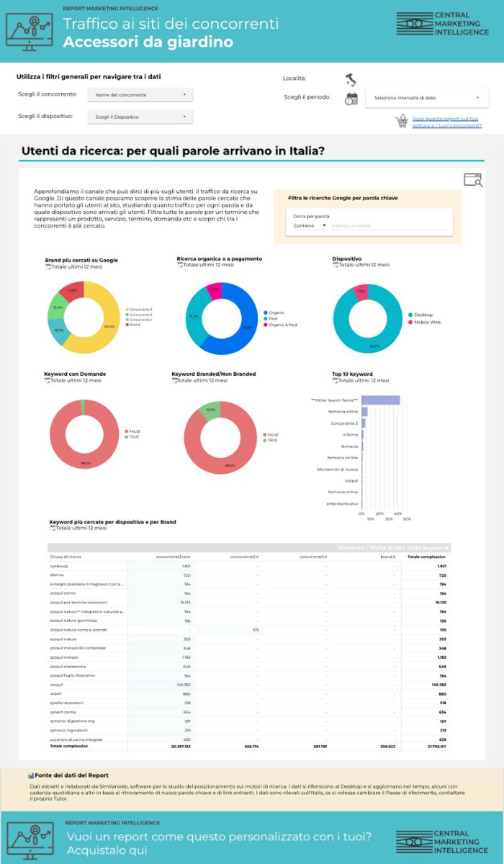Click the bar chart icon beside Fonte dei dati
504x864 pixels.
[30, 775]
